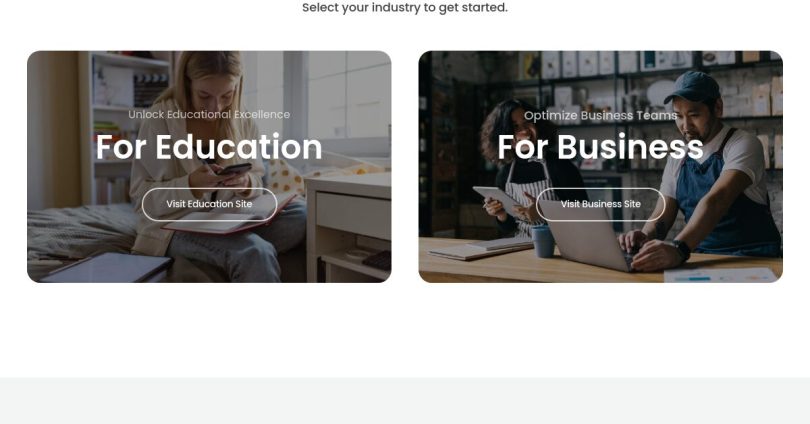The width and height of the screenshot is (810, 424).
Task: Click the smartphone in the woman's hands
Action: tap(235, 169)
